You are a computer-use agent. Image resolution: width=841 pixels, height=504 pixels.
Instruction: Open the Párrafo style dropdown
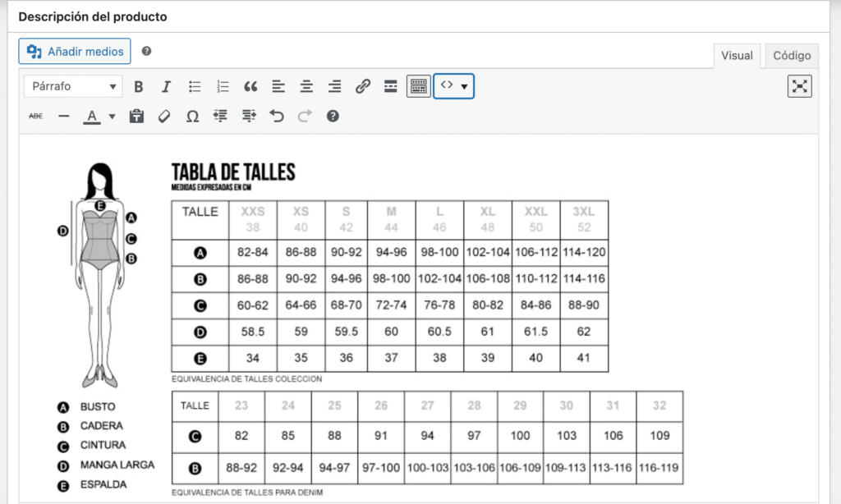click(72, 86)
